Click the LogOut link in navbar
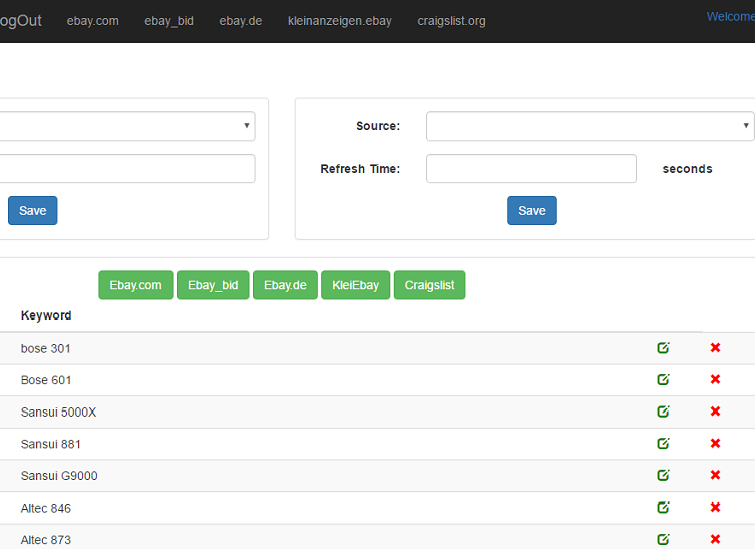Image resolution: width=755 pixels, height=549 pixels. click(x=21, y=21)
